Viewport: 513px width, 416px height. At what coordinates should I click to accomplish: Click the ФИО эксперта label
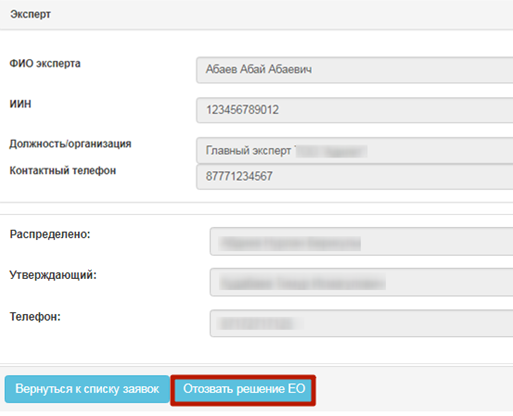(x=45, y=63)
